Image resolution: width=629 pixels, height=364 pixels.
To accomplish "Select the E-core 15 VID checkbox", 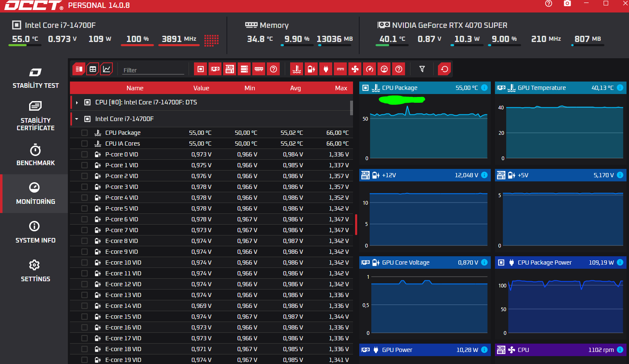I will [85, 317].
